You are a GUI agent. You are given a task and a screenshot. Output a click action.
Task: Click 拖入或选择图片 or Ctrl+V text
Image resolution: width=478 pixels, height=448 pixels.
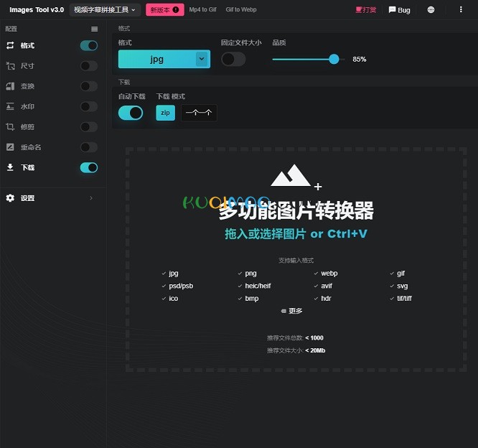tap(296, 234)
